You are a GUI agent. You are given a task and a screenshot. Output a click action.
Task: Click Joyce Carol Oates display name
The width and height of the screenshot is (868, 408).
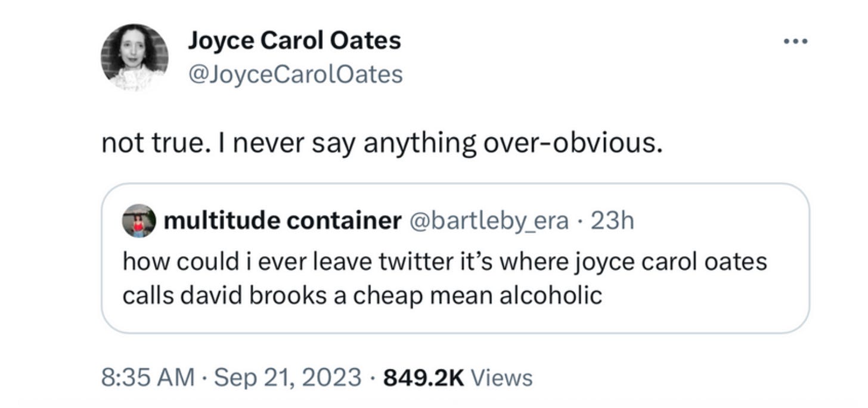(x=294, y=39)
